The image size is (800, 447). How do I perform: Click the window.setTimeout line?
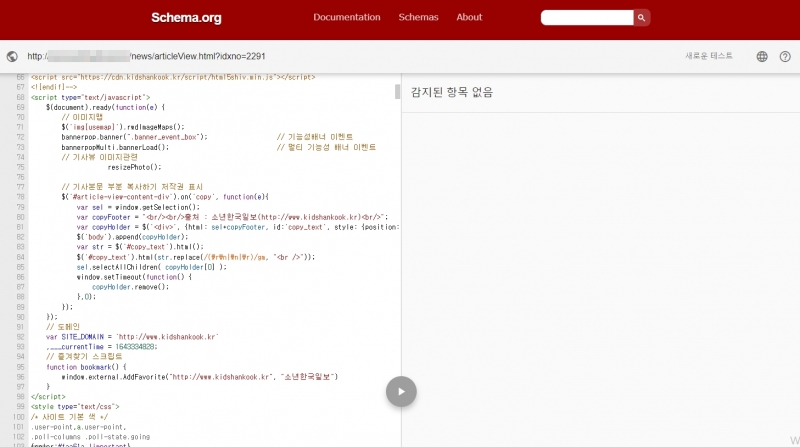134,277
